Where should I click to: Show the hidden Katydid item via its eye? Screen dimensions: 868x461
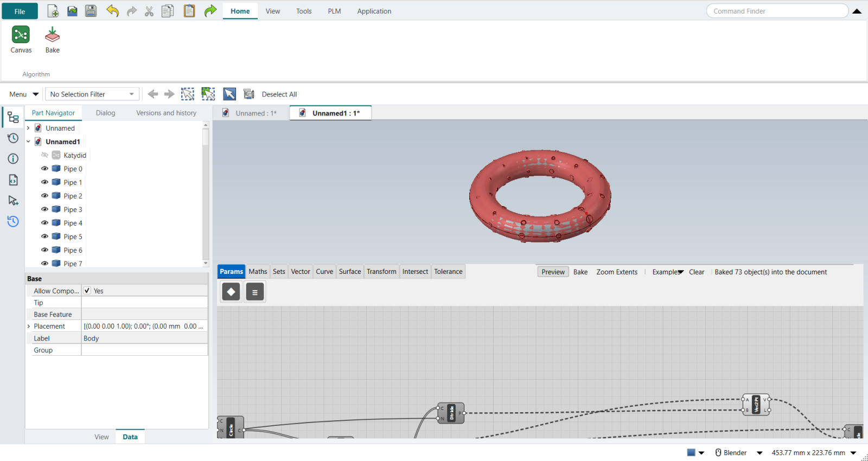(x=44, y=155)
